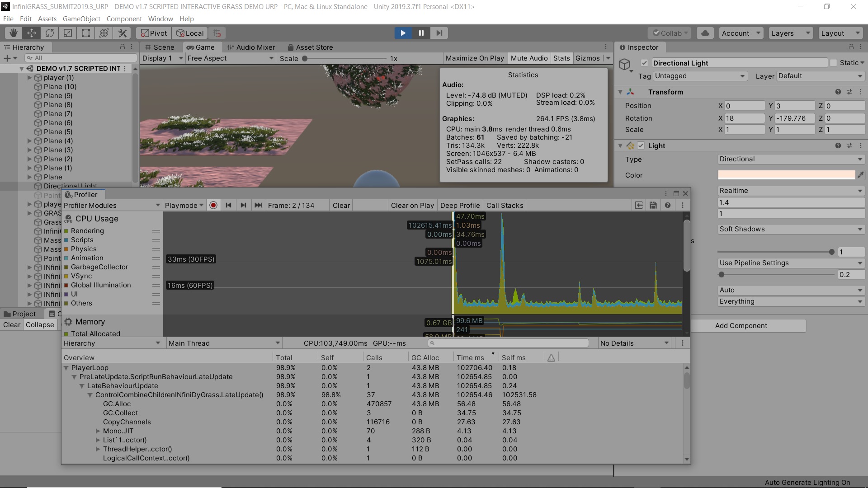
Task: Click the Play button
Action: coord(403,33)
